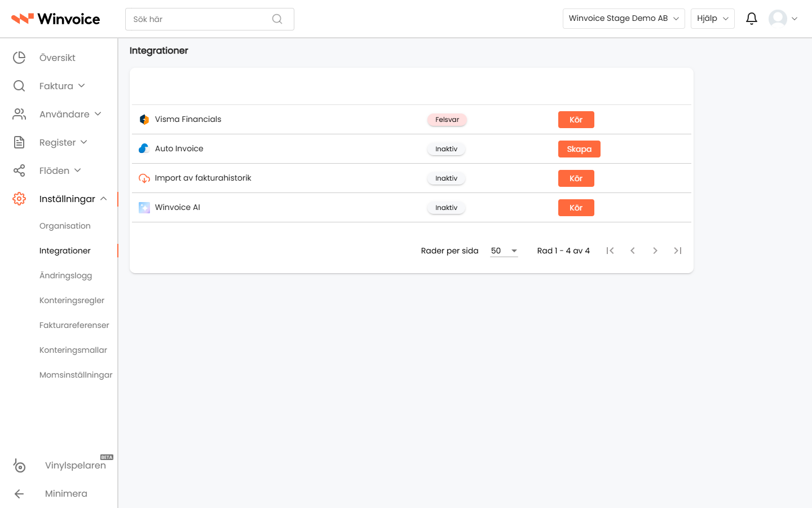Click the Auto Invoice cloud icon
The image size is (812, 508).
(144, 148)
